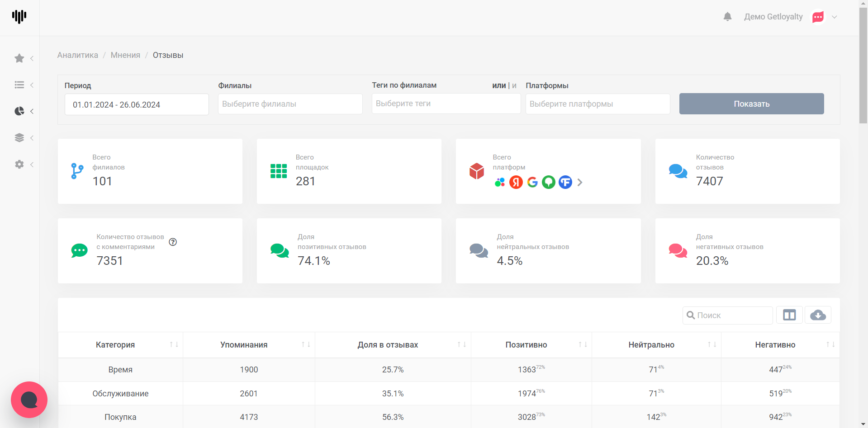Expand the list sidebar section chevron
Screen dimensions: 868x428
(x=32, y=85)
